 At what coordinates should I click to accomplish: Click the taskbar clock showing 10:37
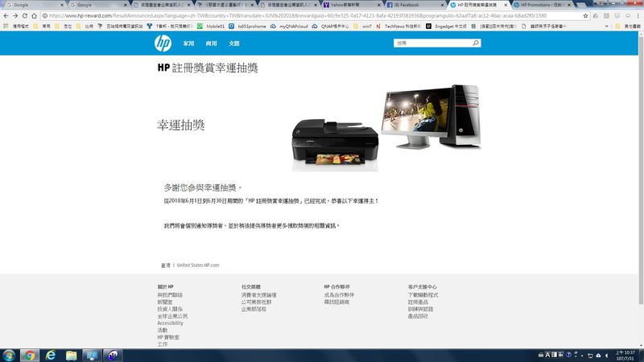click(x=625, y=356)
